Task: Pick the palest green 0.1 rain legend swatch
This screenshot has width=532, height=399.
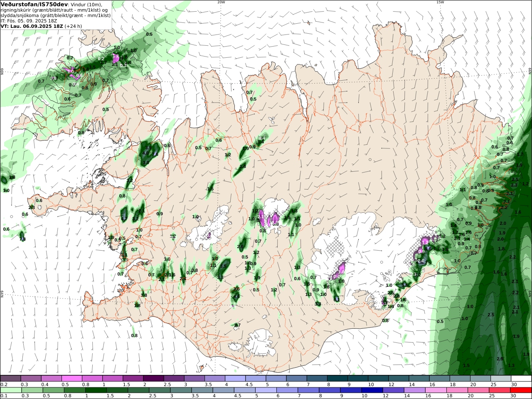Action: click(11, 390)
